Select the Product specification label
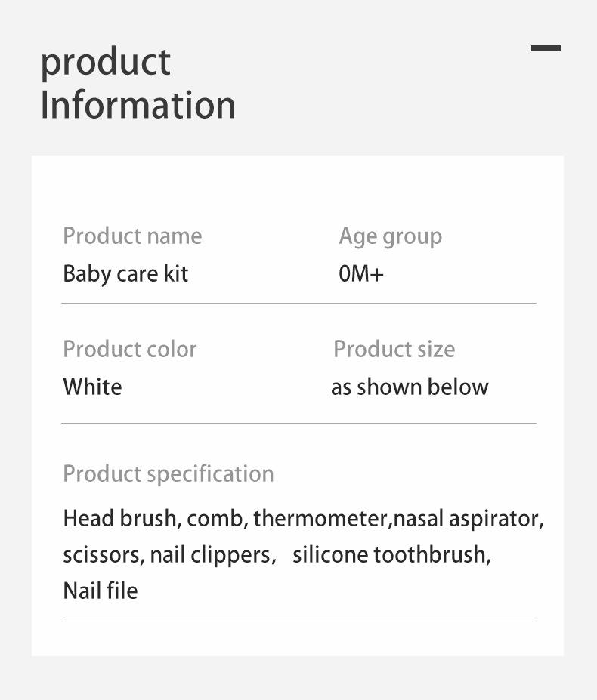The height and width of the screenshot is (700, 597). 168,473
